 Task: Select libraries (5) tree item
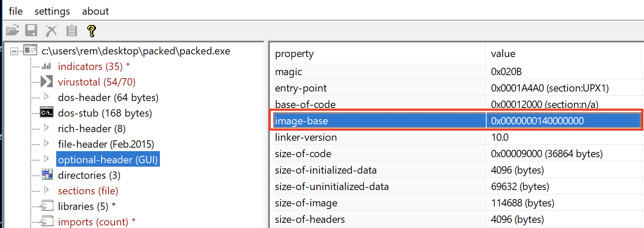pyautogui.click(x=86, y=206)
